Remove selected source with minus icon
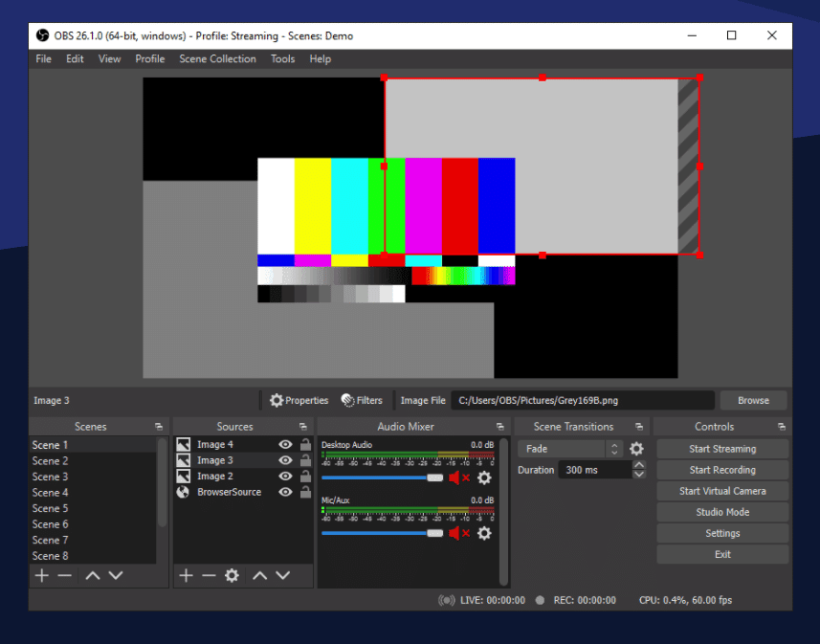The height and width of the screenshot is (644, 820). [x=209, y=575]
